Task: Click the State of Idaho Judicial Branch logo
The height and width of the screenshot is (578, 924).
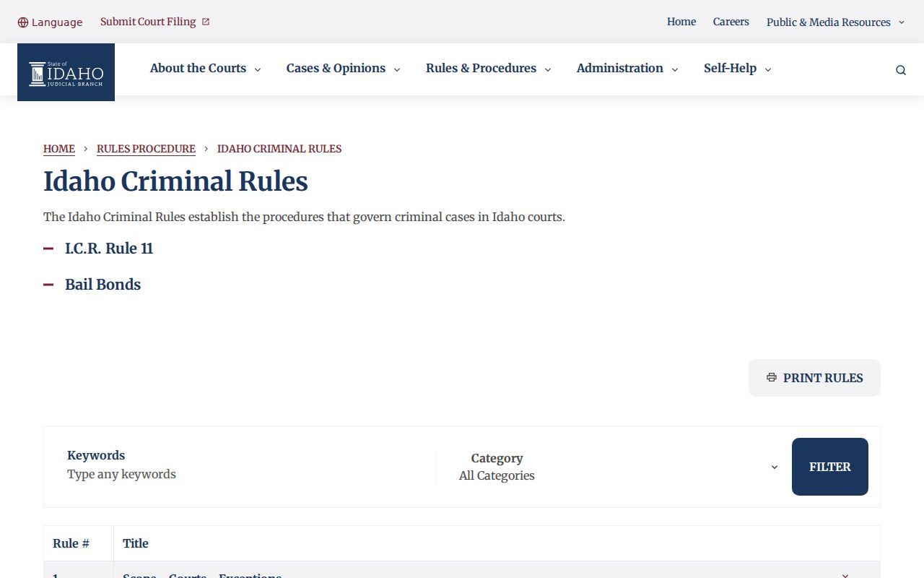Action: point(66,72)
